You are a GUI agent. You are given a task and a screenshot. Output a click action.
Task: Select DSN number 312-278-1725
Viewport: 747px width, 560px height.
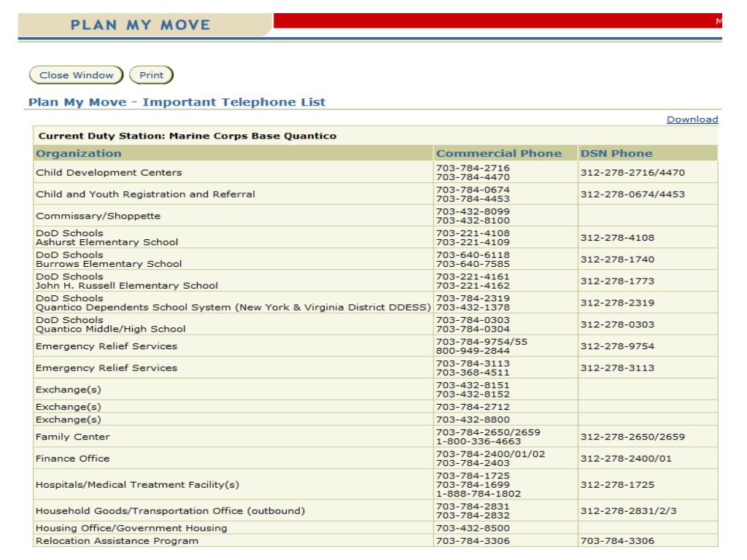(x=617, y=485)
